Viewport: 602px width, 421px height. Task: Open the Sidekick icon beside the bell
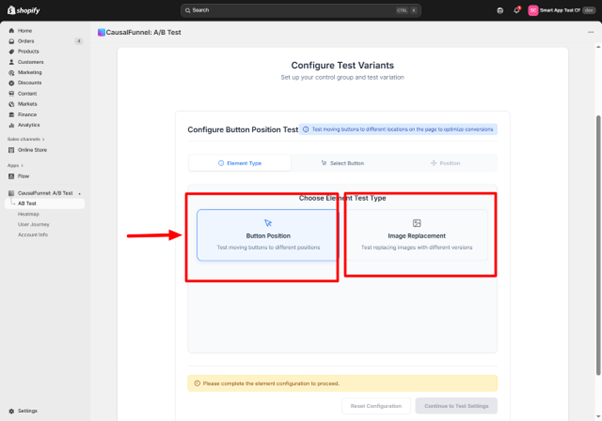(x=500, y=10)
